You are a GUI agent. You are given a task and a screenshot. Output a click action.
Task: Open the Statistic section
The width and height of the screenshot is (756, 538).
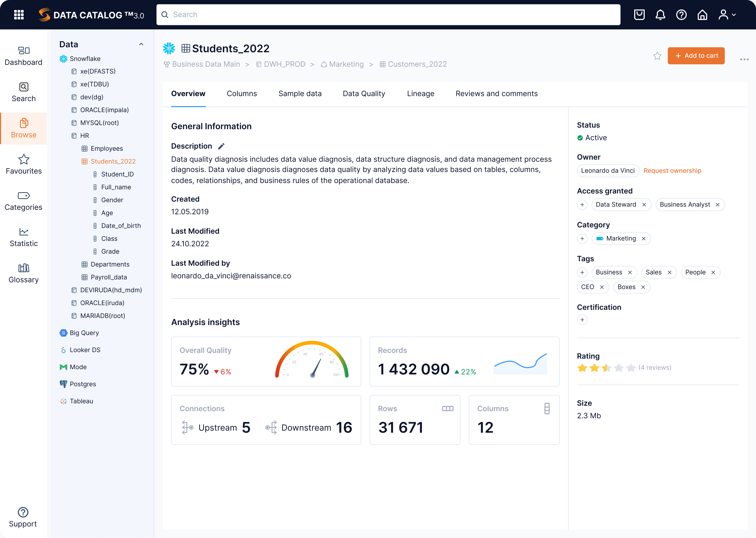(23, 237)
